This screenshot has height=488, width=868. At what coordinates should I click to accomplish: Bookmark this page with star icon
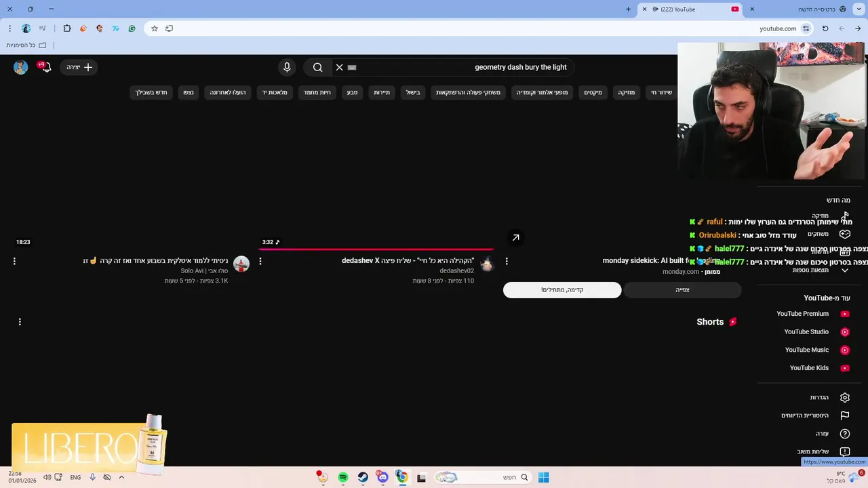click(x=155, y=28)
